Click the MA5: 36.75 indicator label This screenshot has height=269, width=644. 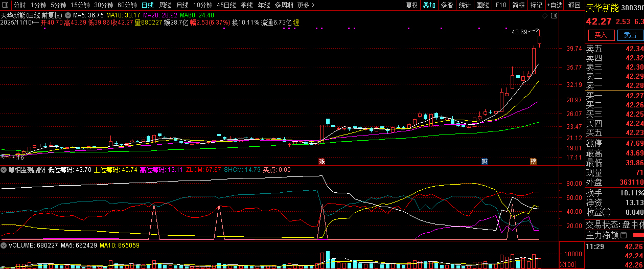coord(88,15)
